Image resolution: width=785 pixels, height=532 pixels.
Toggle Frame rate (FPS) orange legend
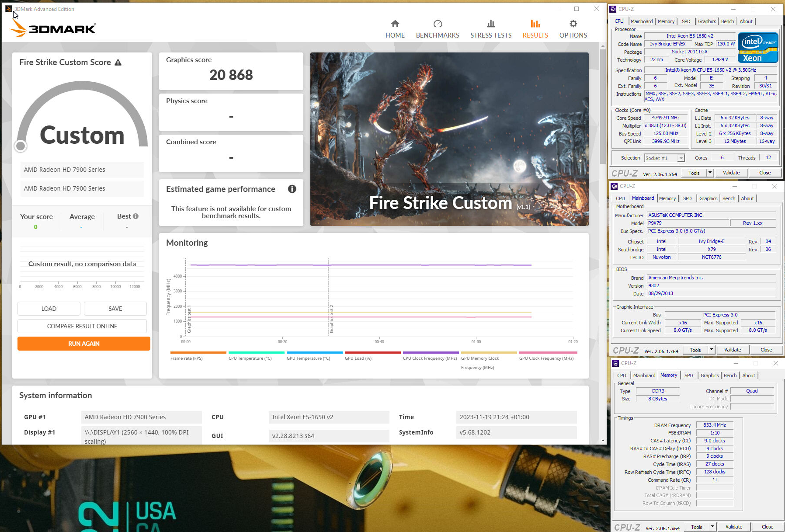(198, 352)
